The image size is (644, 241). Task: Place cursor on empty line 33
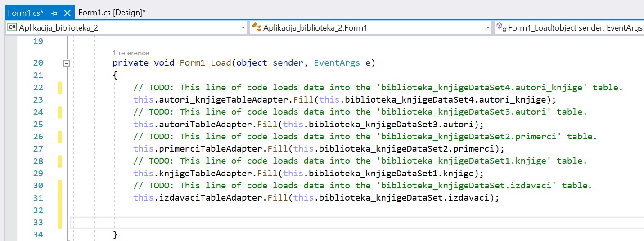315,223
